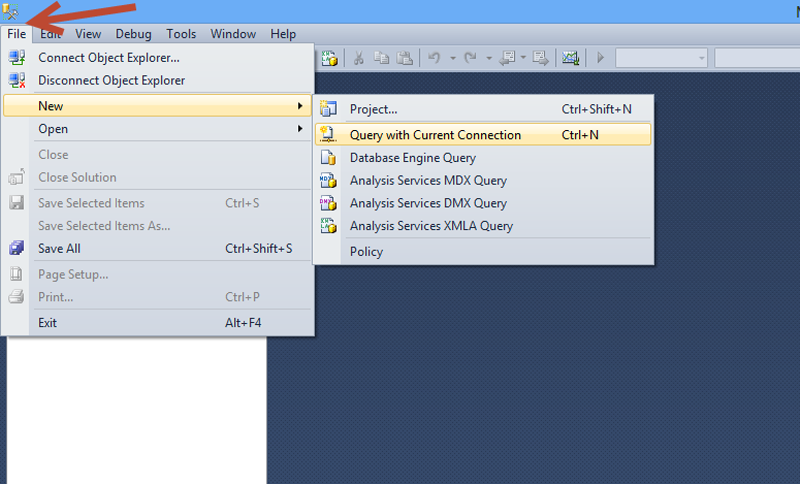Select Query with Current Connection

[483, 135]
